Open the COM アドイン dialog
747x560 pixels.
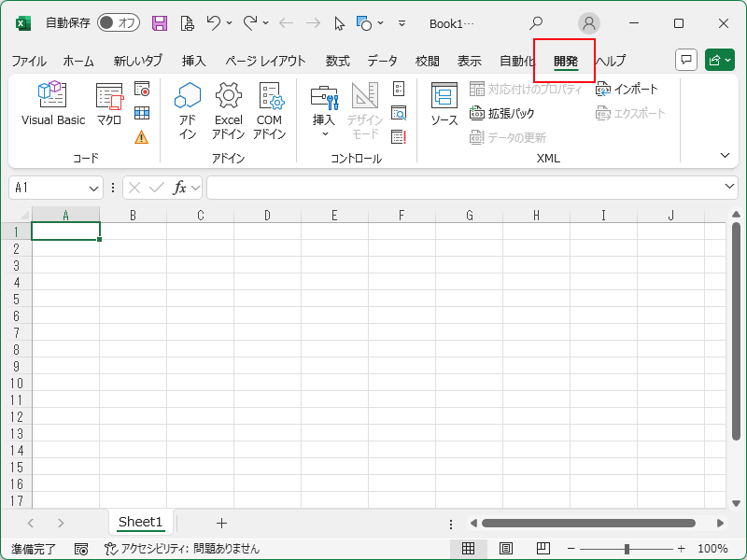(x=269, y=110)
